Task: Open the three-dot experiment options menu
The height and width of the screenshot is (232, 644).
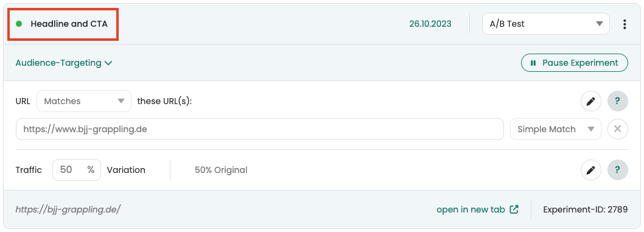Action: pos(625,24)
